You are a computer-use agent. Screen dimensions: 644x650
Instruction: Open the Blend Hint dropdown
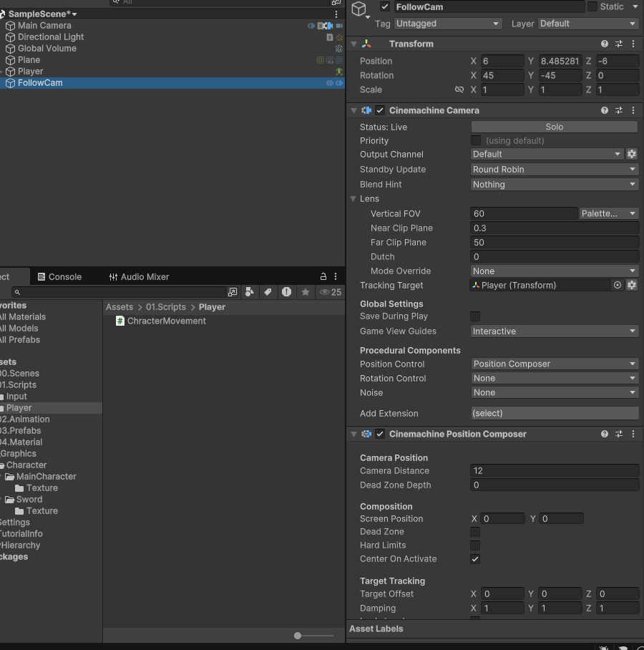pos(555,185)
